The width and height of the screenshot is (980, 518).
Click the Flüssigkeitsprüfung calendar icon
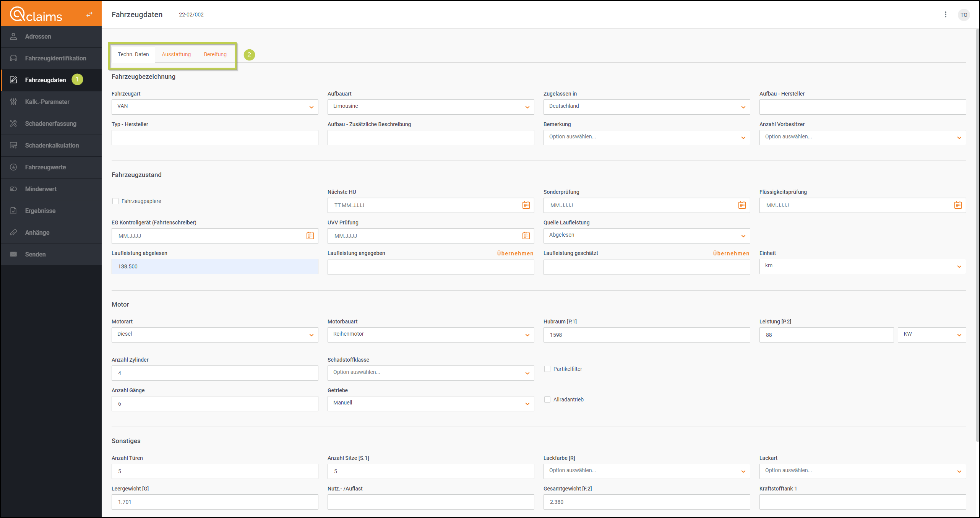click(958, 205)
